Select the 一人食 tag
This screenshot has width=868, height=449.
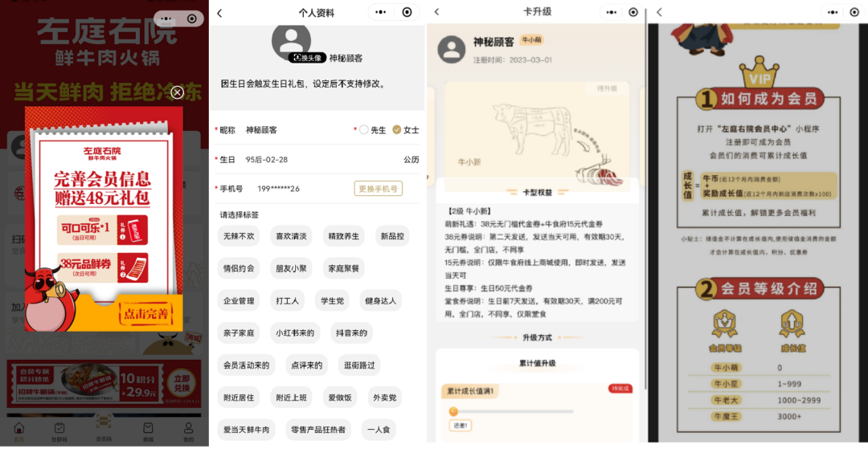pos(379,429)
